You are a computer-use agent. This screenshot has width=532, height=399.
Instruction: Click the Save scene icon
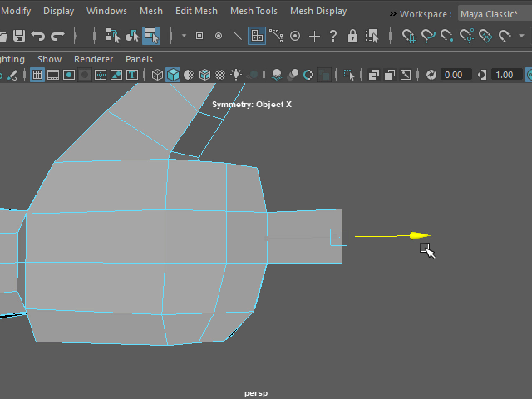click(18, 36)
